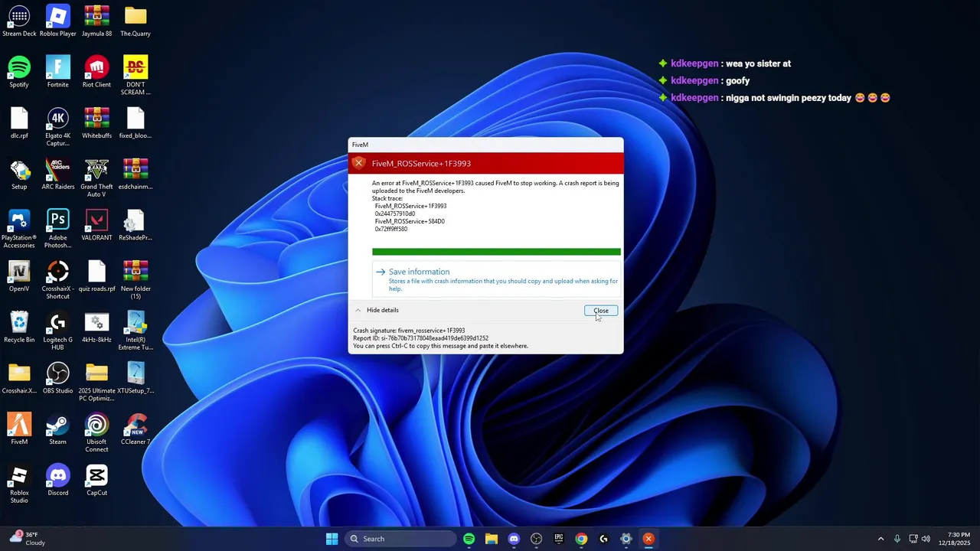Click the Save information link
The height and width of the screenshot is (551, 980).
point(419,272)
